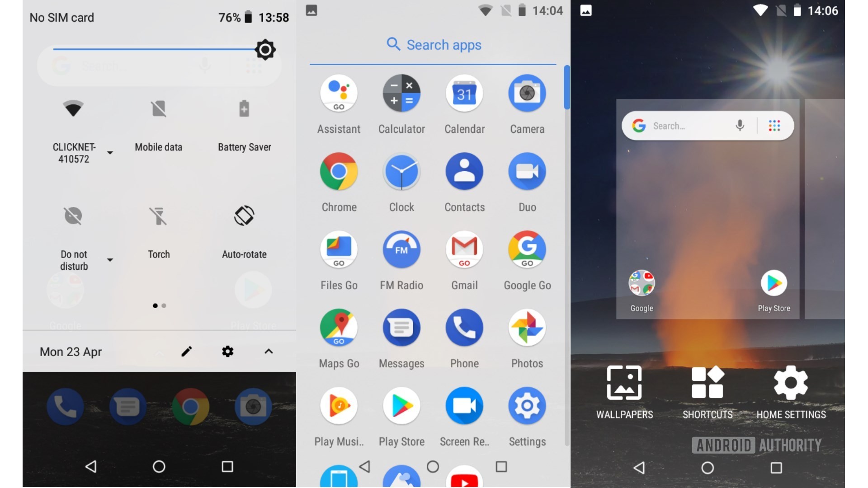
Task: Toggle Auto-rotate screen setting
Action: click(x=243, y=216)
